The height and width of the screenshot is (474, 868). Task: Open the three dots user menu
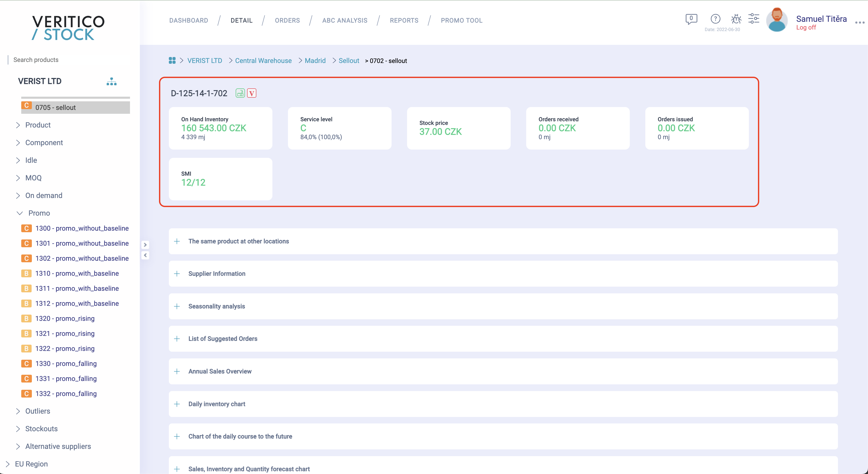859,23
